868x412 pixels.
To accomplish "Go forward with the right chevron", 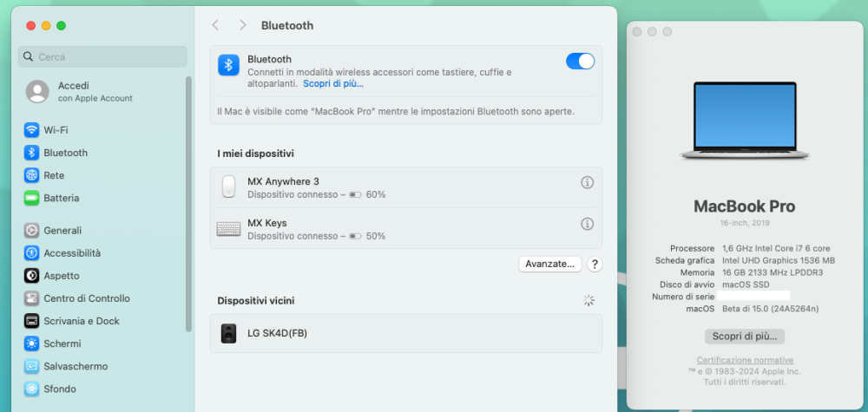I will (x=242, y=25).
